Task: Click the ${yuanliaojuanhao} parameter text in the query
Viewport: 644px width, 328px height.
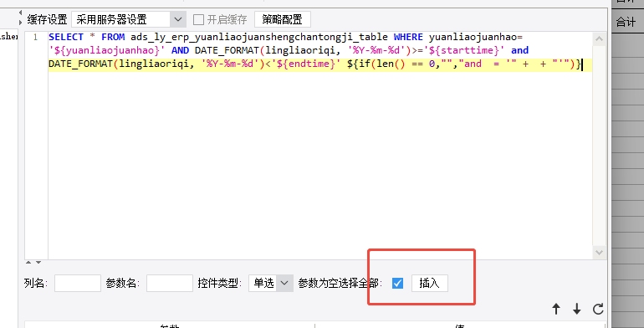Action: (x=107, y=51)
